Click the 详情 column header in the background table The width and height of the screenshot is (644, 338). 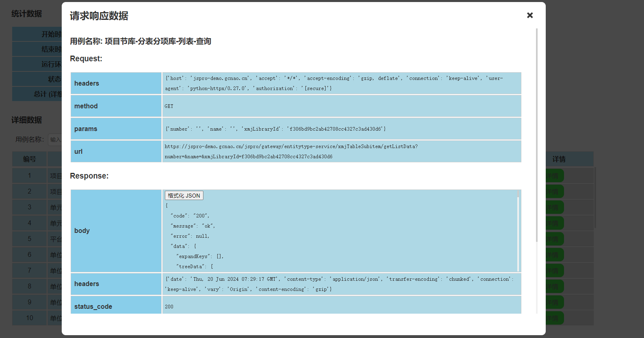[x=559, y=159]
